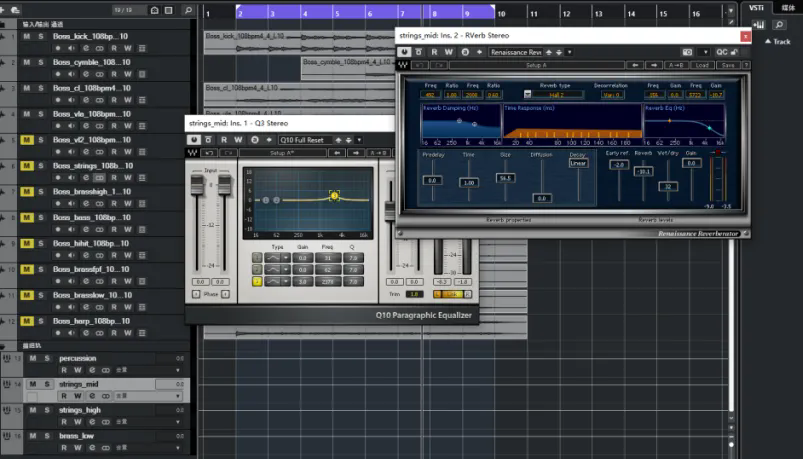Click the RVerb Predelay slider handle
The image size is (803, 459).
pos(432,180)
